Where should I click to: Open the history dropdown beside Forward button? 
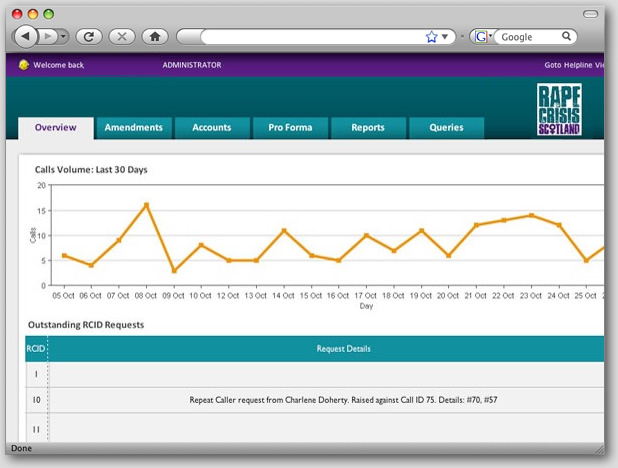coord(64,37)
